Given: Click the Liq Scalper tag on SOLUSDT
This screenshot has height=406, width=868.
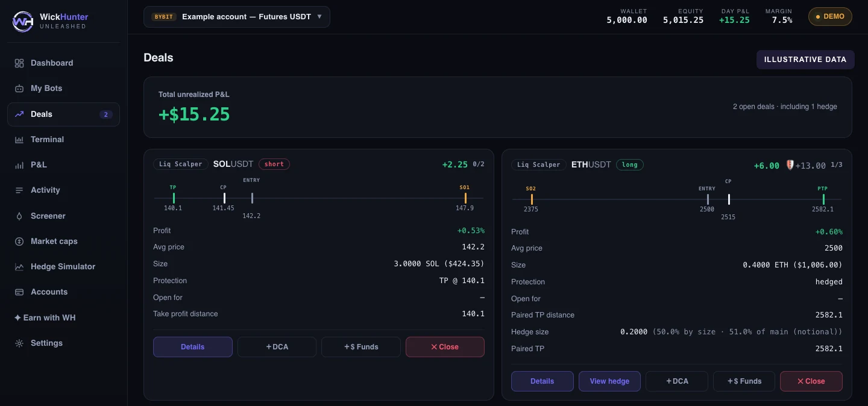Looking at the screenshot, I should point(181,164).
